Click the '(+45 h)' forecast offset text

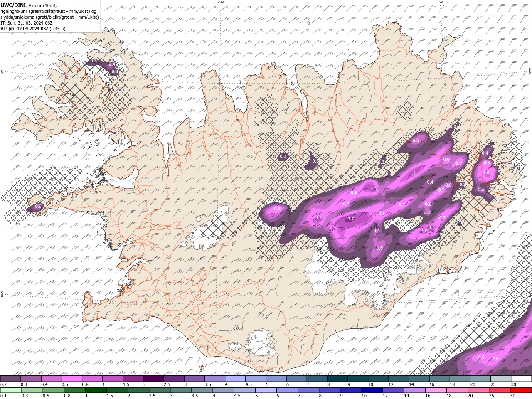(x=57, y=29)
